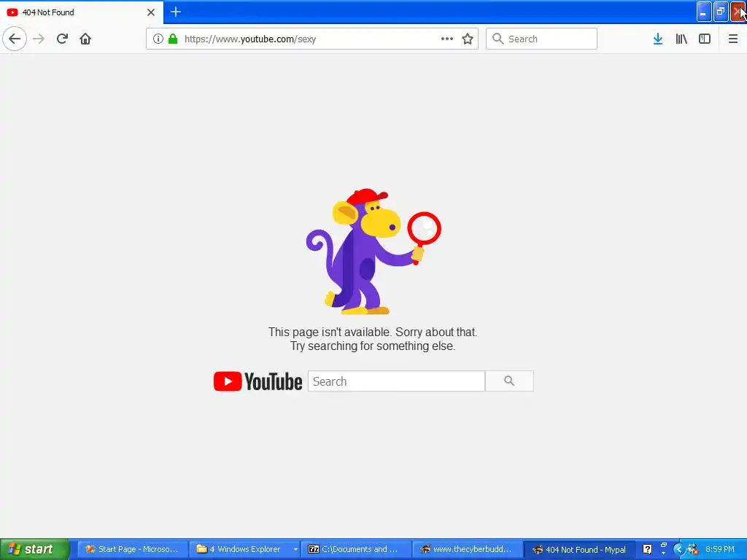Viewport: 747px width, 560px height.
Task: Open page actions three-dots menu
Action: (x=447, y=39)
